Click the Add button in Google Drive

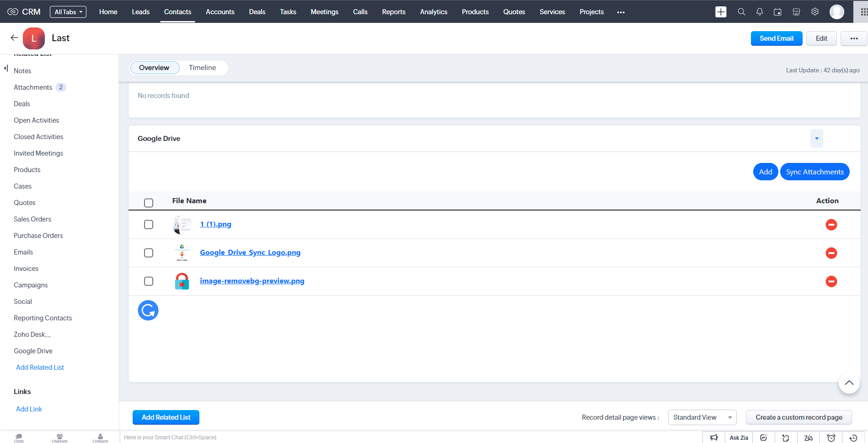pos(766,172)
